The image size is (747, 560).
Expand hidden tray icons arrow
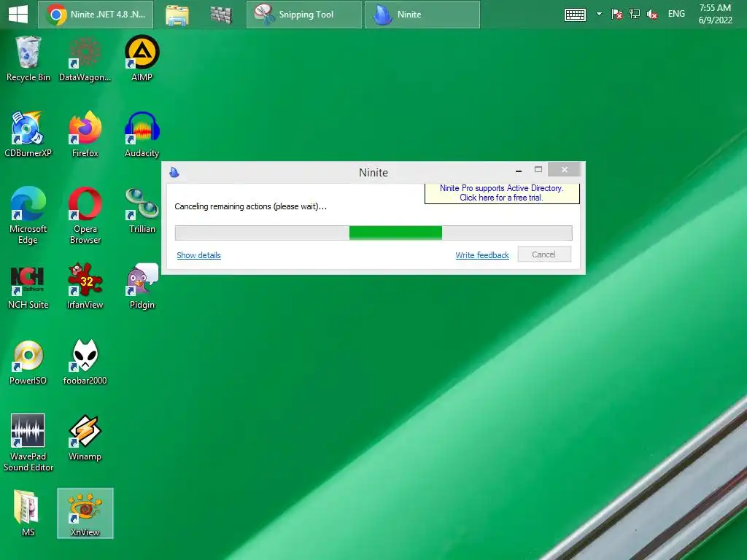pos(600,15)
